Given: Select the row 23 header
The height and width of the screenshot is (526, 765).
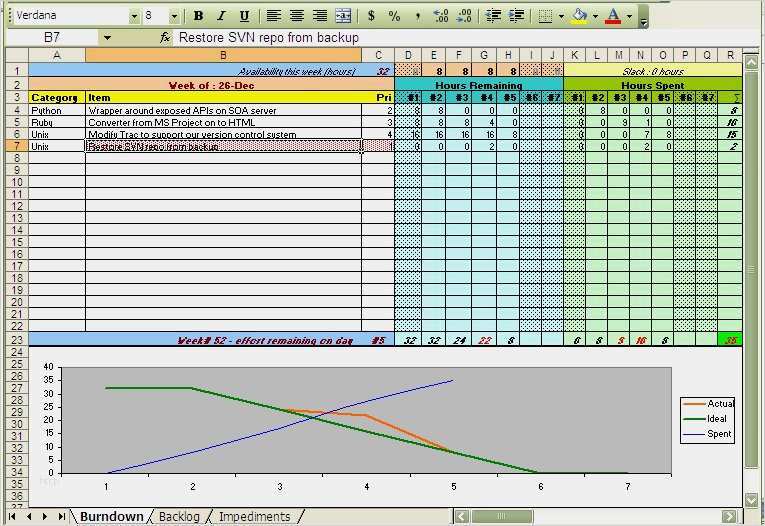Looking at the screenshot, I should tap(14, 340).
